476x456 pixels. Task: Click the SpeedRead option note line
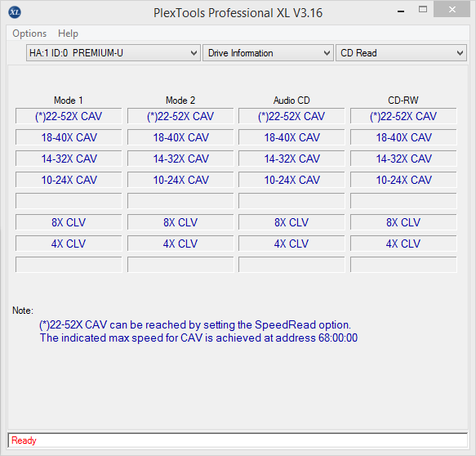pos(195,324)
